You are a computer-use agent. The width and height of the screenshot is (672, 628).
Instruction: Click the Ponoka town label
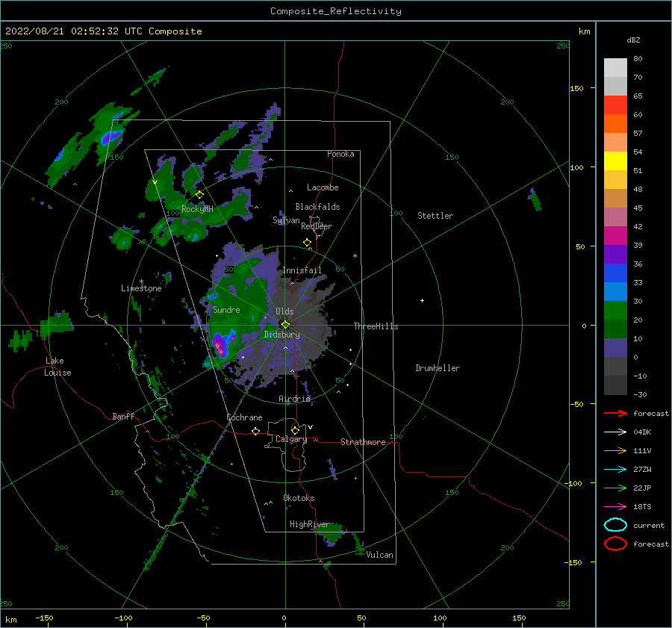pyautogui.click(x=340, y=154)
